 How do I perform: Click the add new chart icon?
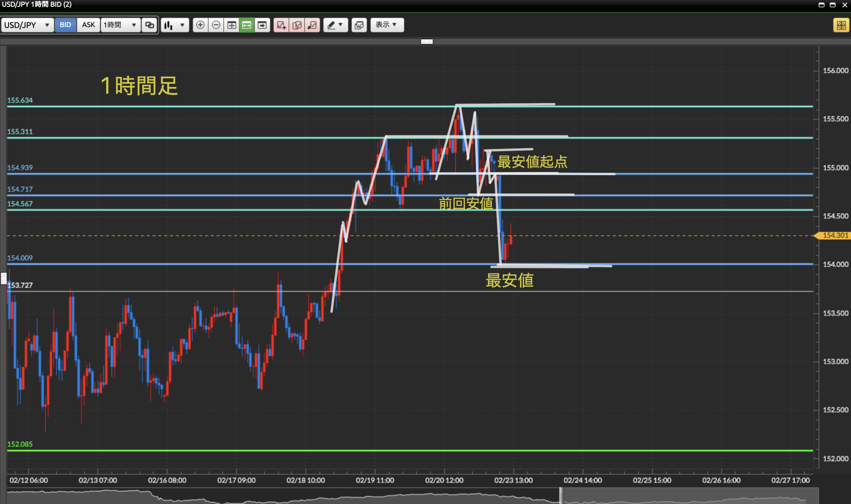tap(281, 25)
